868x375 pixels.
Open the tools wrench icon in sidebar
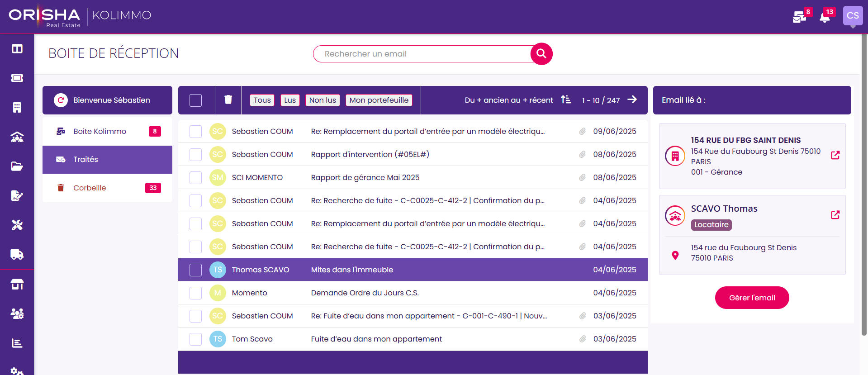(17, 225)
